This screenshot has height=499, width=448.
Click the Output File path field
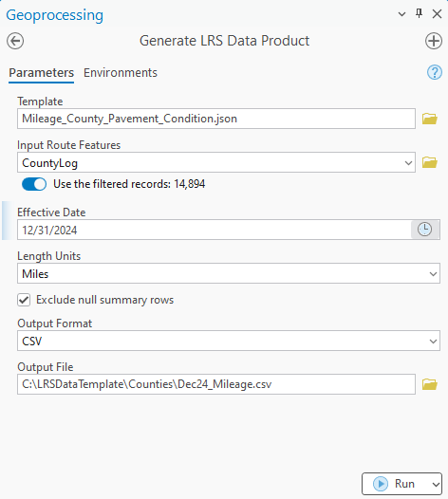[x=216, y=384]
